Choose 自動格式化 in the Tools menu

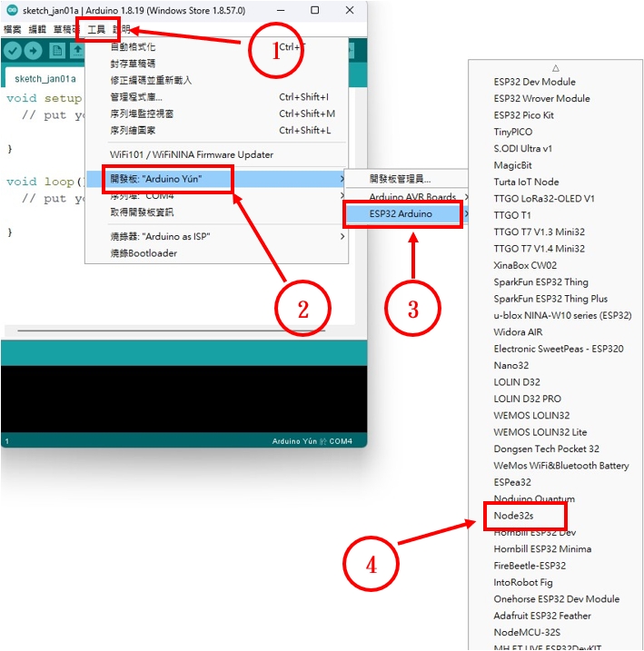tap(216, 47)
